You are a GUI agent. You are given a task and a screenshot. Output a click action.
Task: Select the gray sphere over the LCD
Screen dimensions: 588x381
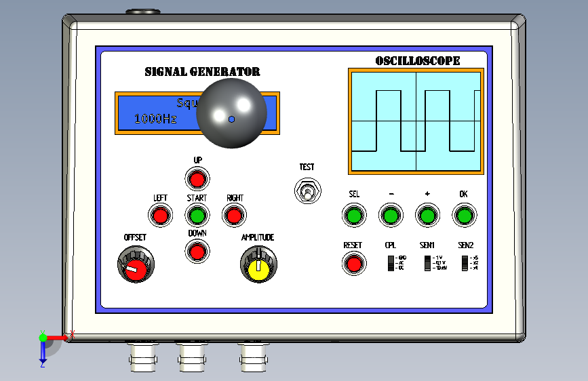click(x=231, y=113)
